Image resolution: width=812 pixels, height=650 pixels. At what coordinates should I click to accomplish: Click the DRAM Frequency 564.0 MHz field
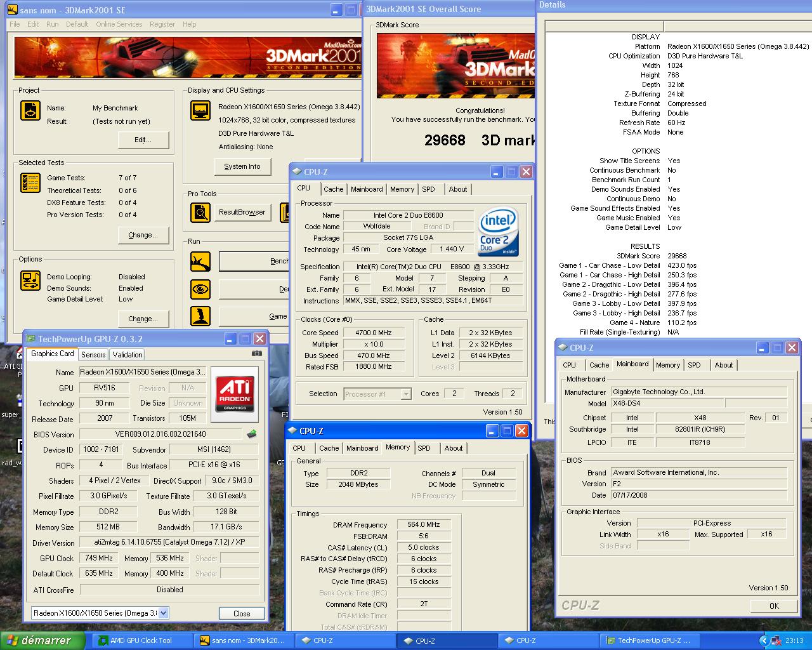coord(424,524)
